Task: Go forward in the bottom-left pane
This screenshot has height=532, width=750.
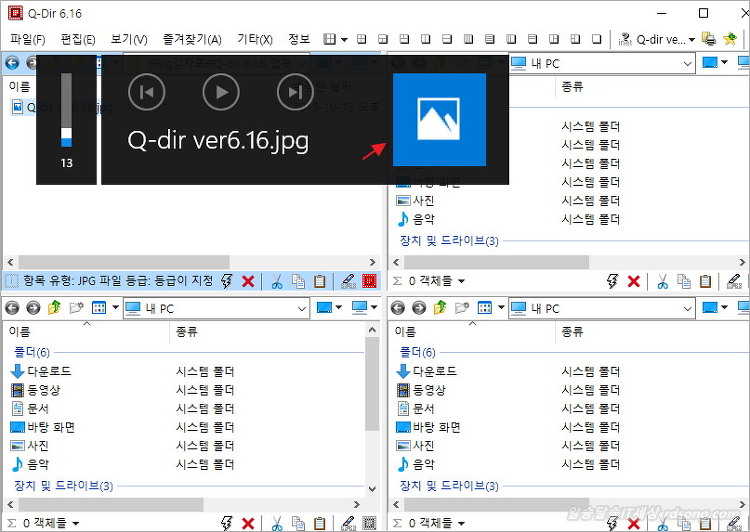Action: tap(33, 308)
